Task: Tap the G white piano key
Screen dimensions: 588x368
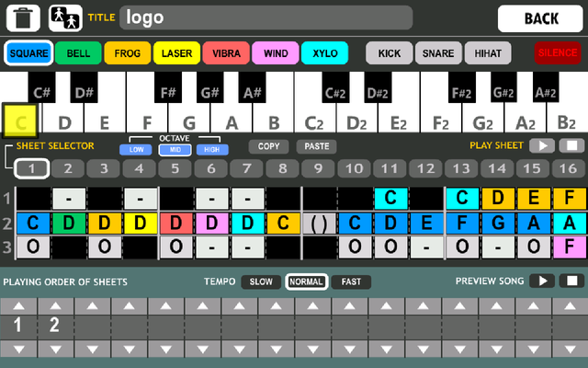Action: (189, 117)
